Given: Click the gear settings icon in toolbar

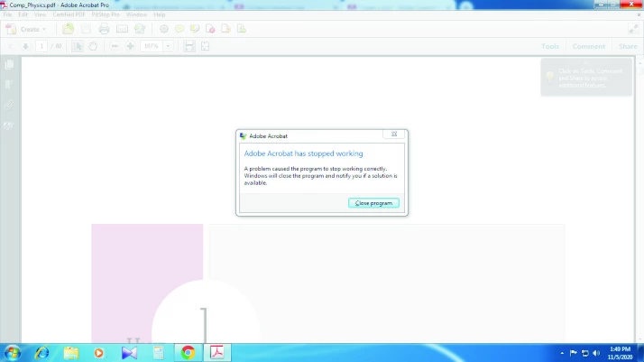Looking at the screenshot, I should pyautogui.click(x=164, y=29).
